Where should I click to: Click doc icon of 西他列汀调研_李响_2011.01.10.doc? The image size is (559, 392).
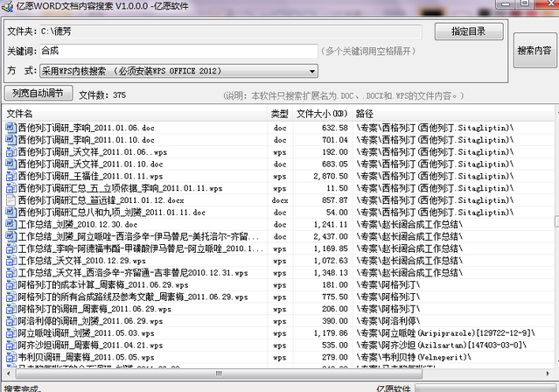pos(11,139)
